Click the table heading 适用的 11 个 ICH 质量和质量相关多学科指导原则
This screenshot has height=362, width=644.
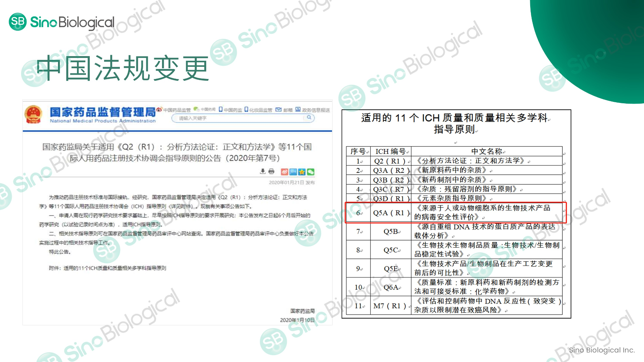(456, 123)
